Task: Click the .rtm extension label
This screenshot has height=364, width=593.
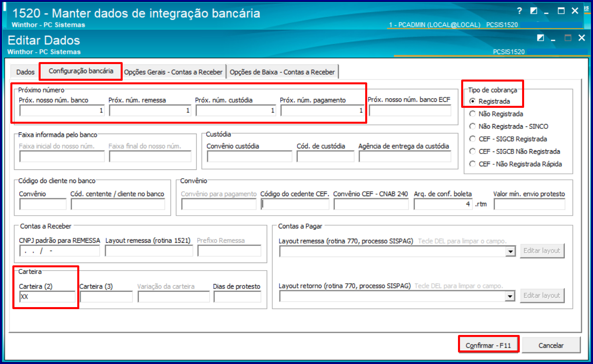Action: 481,204
